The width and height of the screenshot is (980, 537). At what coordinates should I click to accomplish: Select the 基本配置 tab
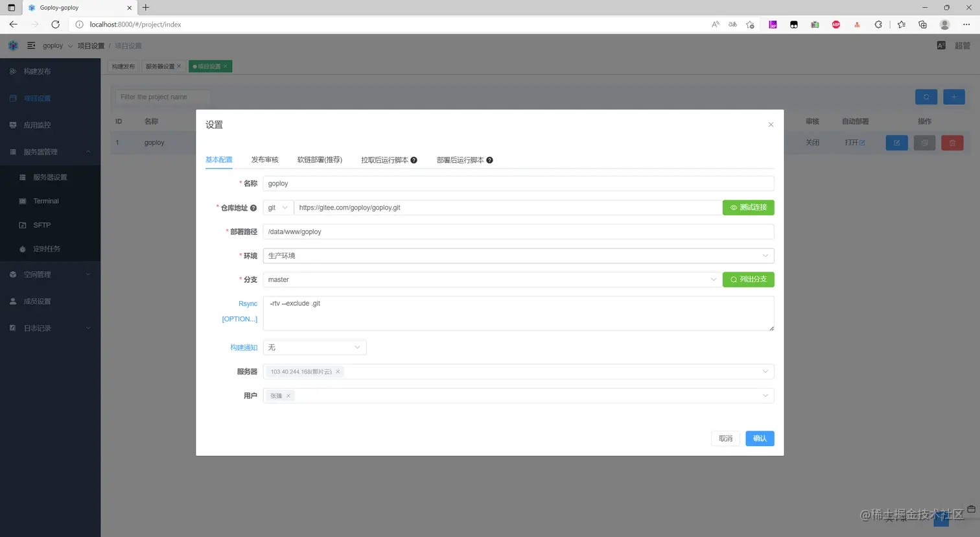(x=218, y=160)
